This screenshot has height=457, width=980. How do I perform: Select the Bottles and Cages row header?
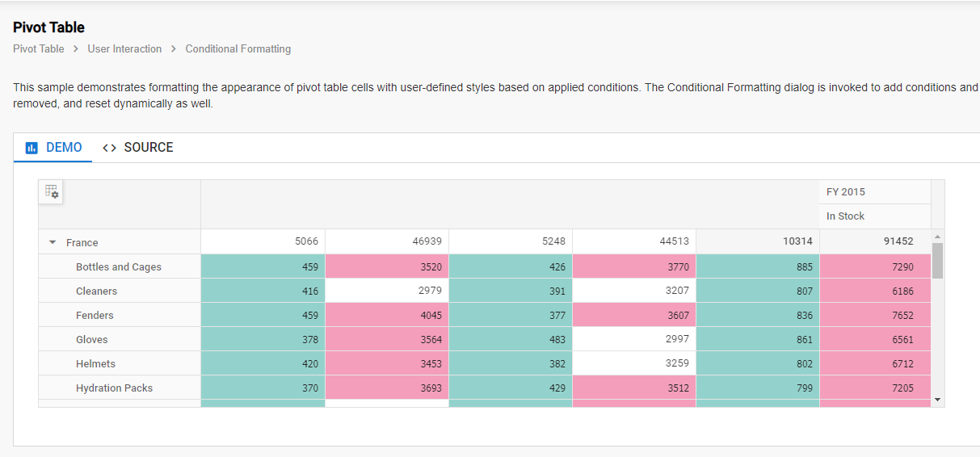[119, 267]
